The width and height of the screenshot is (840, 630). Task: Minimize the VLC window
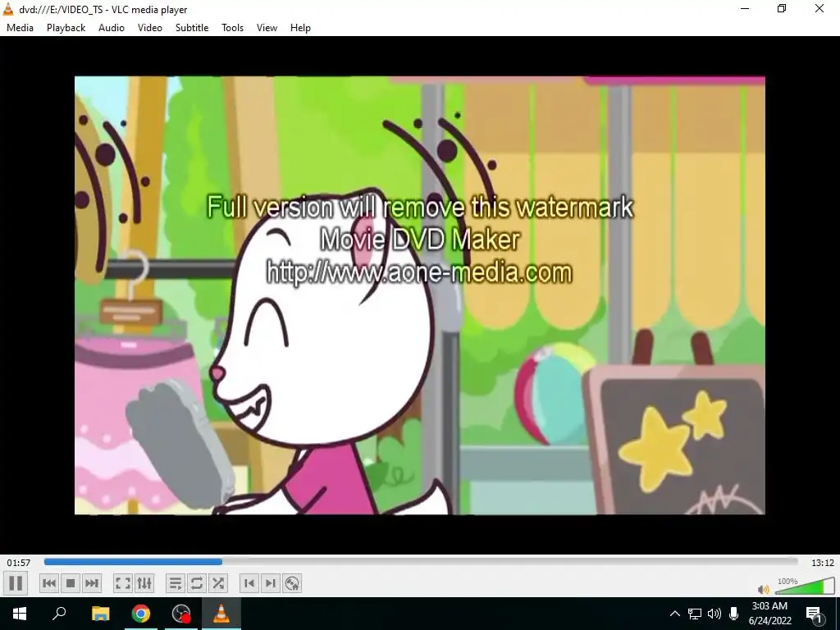(x=745, y=8)
